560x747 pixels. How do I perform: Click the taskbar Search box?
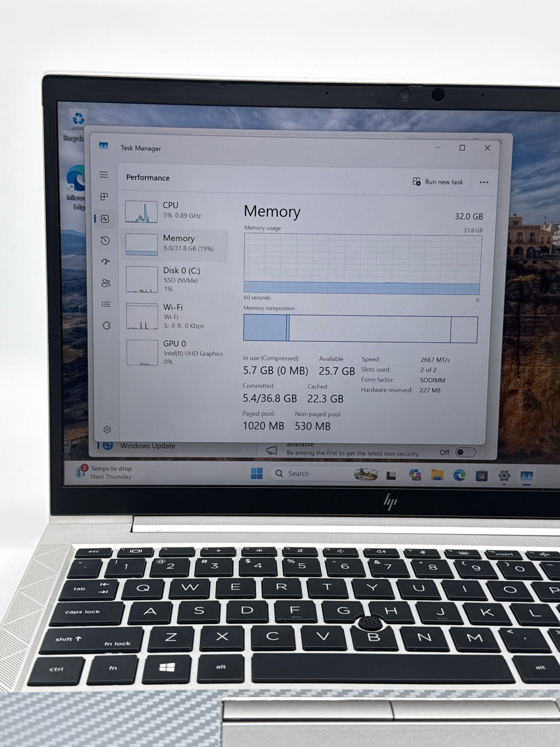324,474
